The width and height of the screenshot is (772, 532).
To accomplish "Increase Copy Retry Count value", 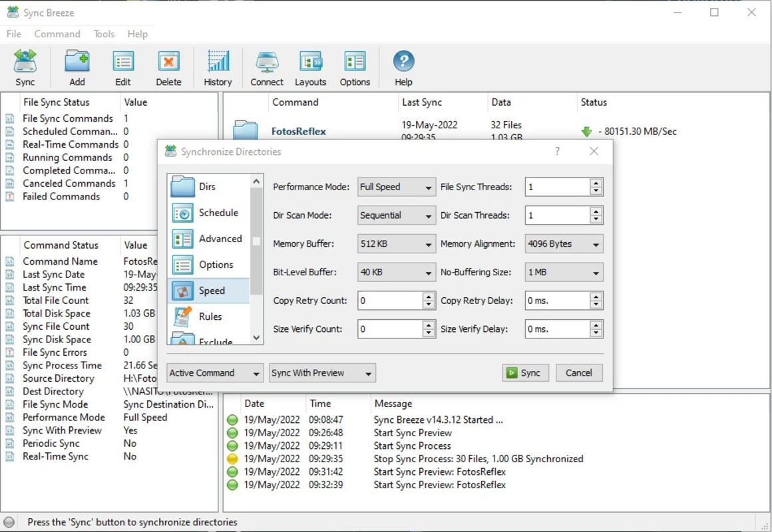I will (x=429, y=297).
